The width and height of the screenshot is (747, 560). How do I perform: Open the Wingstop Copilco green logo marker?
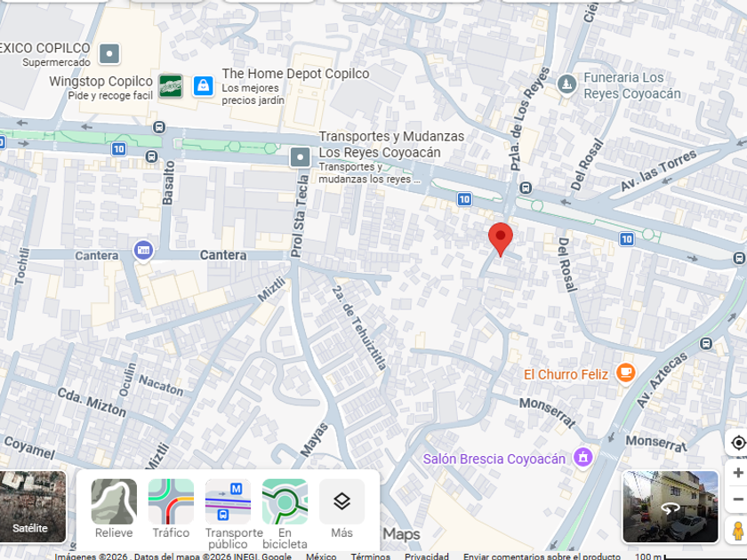pyautogui.click(x=171, y=86)
